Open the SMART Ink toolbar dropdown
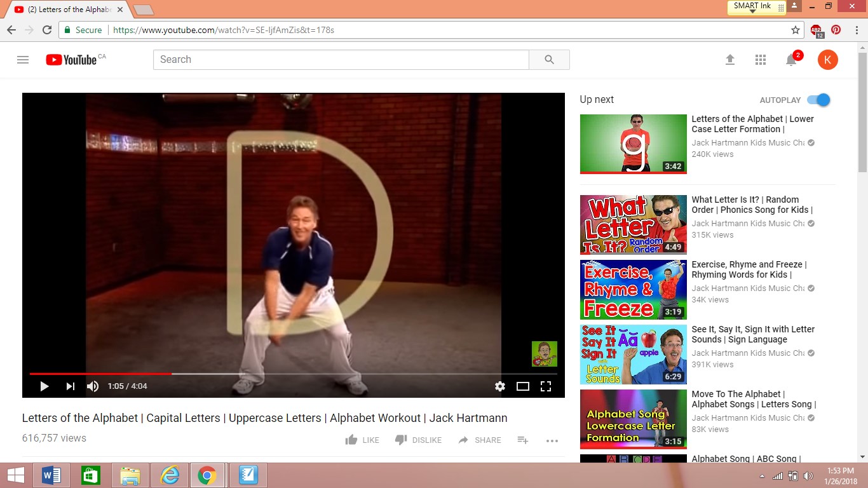Screen dimensions: 868x488 pos(752,11)
